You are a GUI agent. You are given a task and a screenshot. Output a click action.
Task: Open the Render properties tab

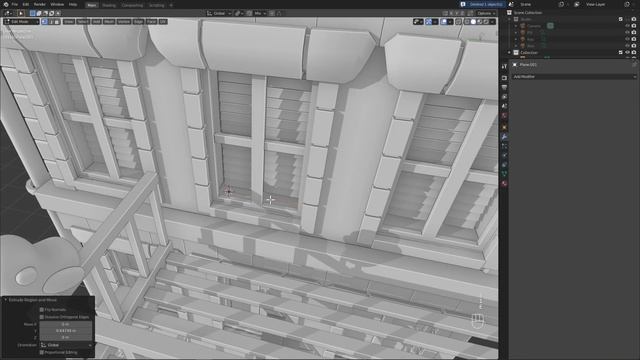(x=504, y=78)
